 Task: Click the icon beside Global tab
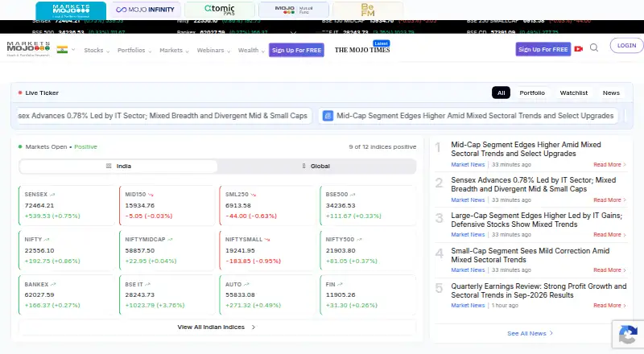tap(304, 166)
